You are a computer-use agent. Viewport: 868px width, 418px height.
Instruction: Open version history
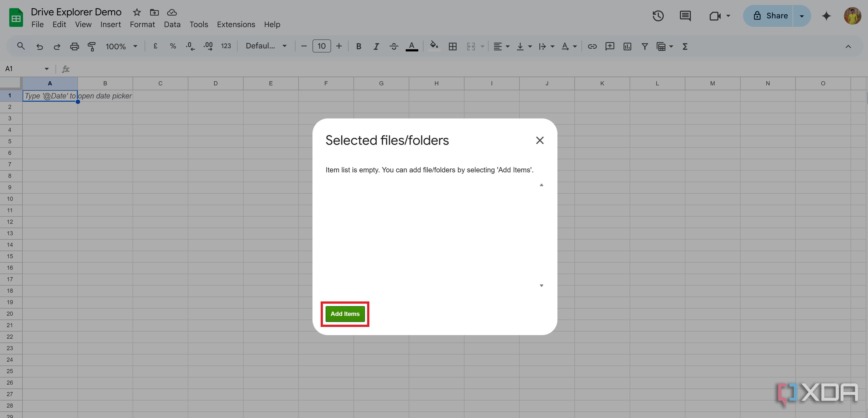click(x=658, y=16)
